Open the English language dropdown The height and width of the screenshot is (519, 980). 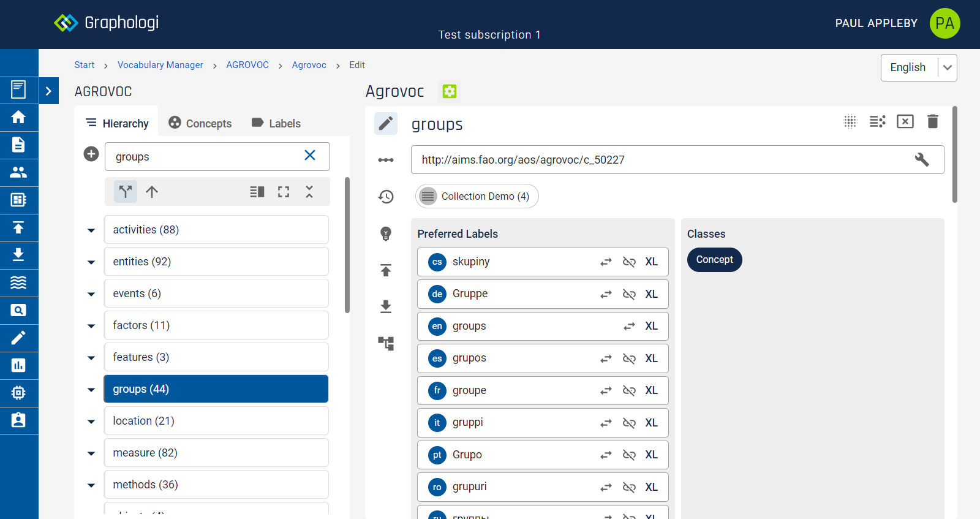point(919,67)
